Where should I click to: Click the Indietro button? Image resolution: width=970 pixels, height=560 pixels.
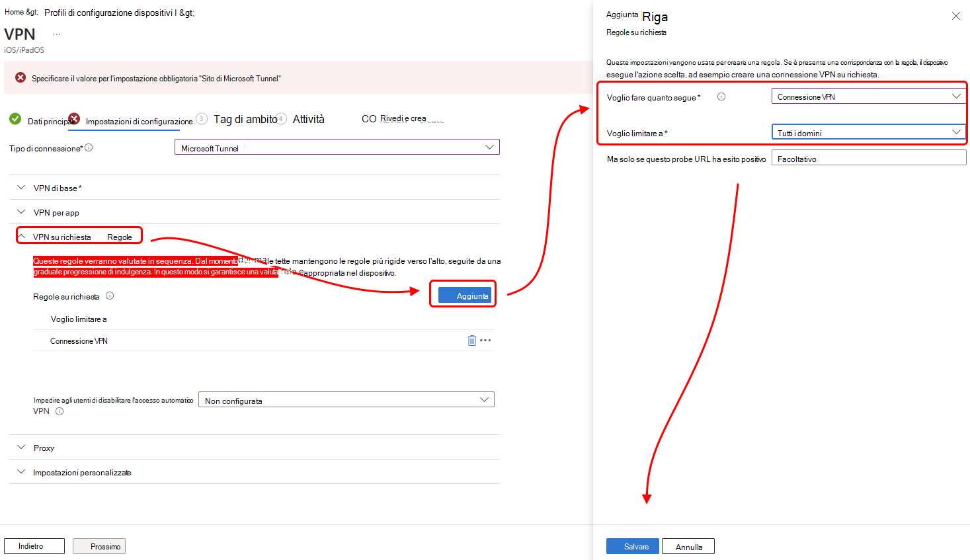coord(34,546)
